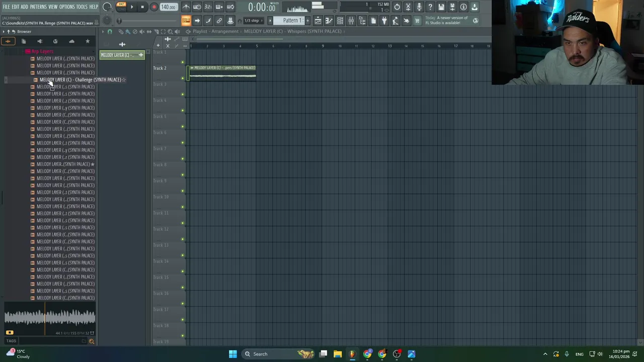Click the export download icon
The height and width of the screenshot is (362, 644).
pos(474,7)
